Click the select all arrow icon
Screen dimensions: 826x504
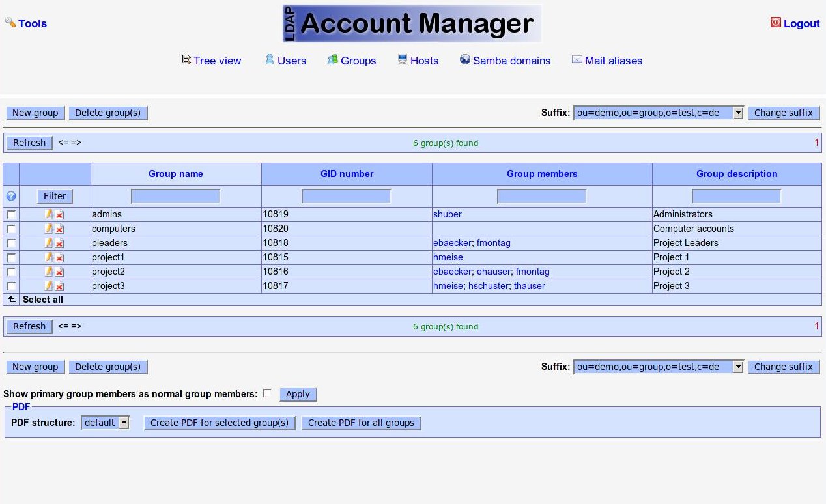click(11, 300)
